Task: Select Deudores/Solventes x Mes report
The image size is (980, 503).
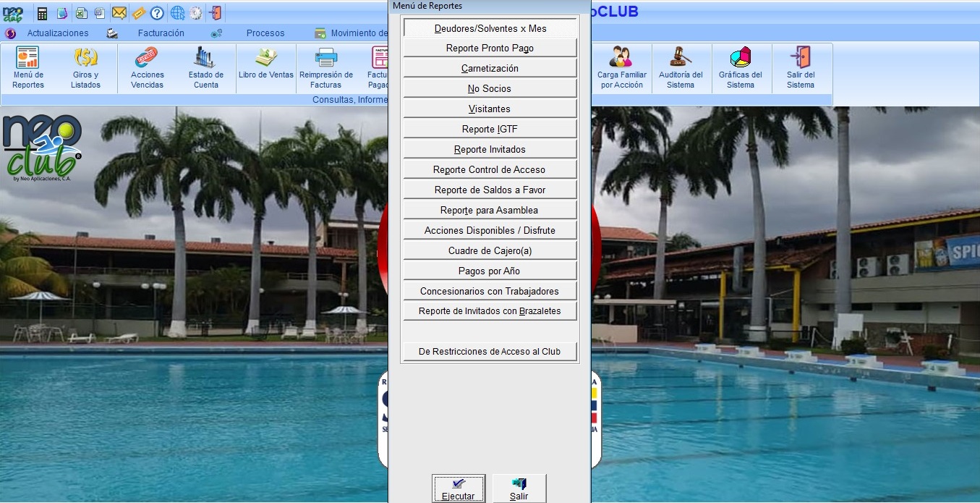Action: 490,28
